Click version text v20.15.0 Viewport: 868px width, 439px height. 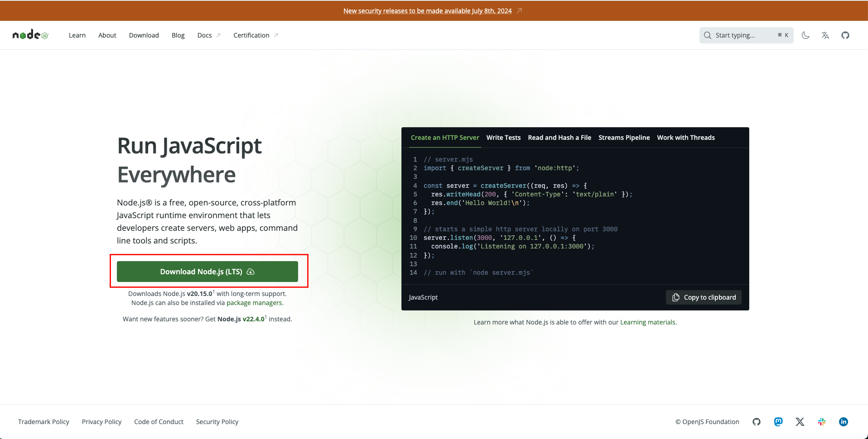(x=200, y=294)
